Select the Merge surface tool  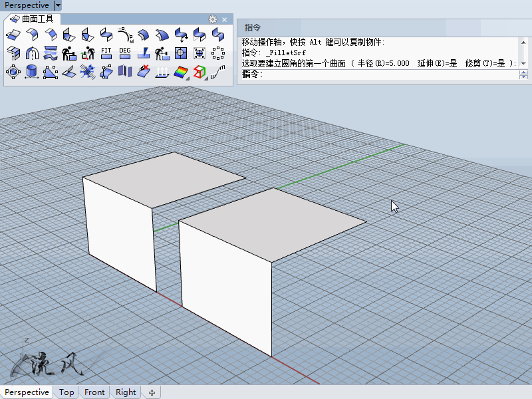click(199, 35)
